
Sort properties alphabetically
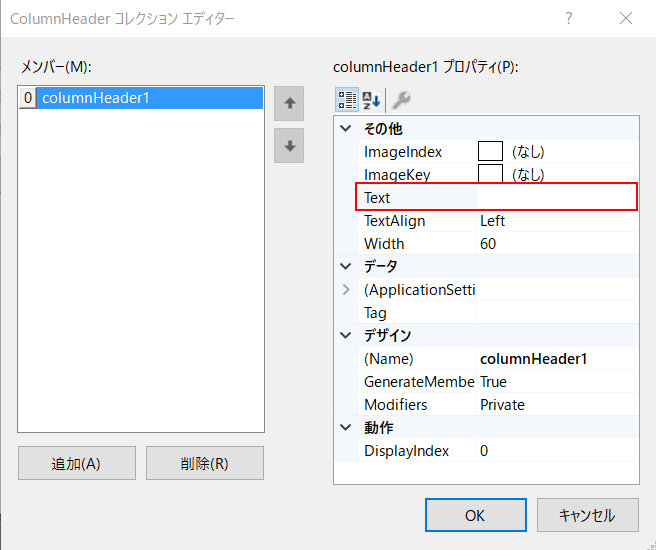pos(371,100)
